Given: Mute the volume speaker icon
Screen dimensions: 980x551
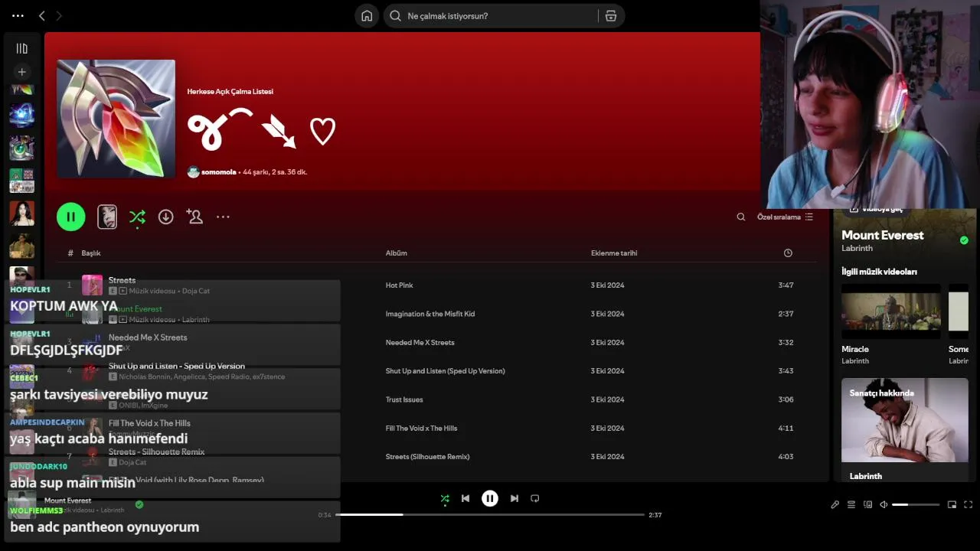Looking at the screenshot, I should (x=884, y=504).
